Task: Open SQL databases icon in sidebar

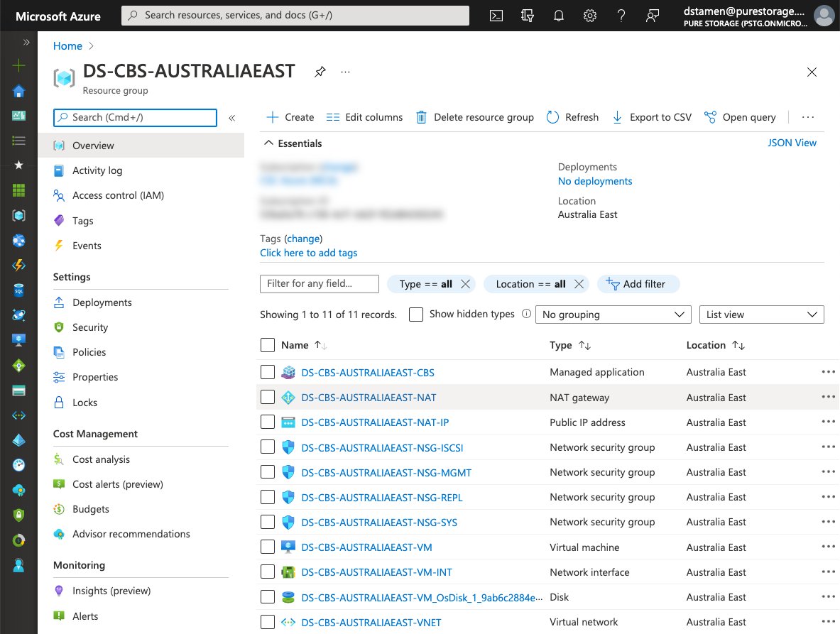Action: pyautogui.click(x=18, y=290)
